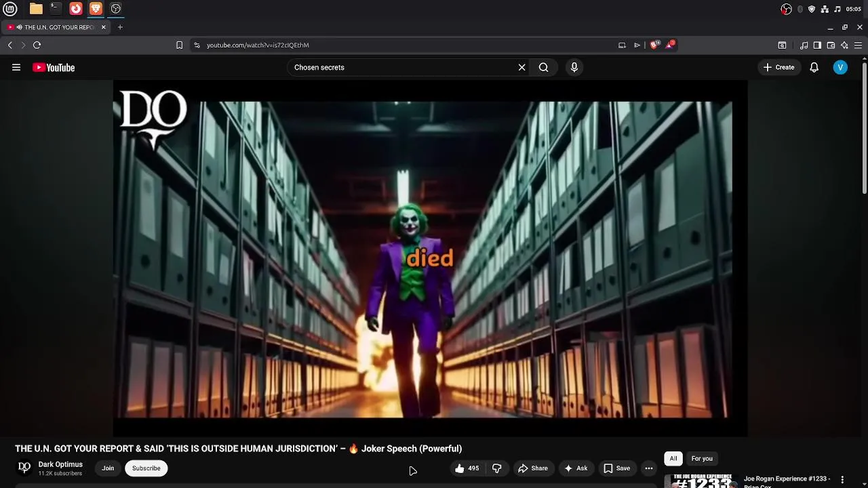Image resolution: width=868 pixels, height=488 pixels.
Task: Select the 'For you' filter chip
Action: (702, 459)
